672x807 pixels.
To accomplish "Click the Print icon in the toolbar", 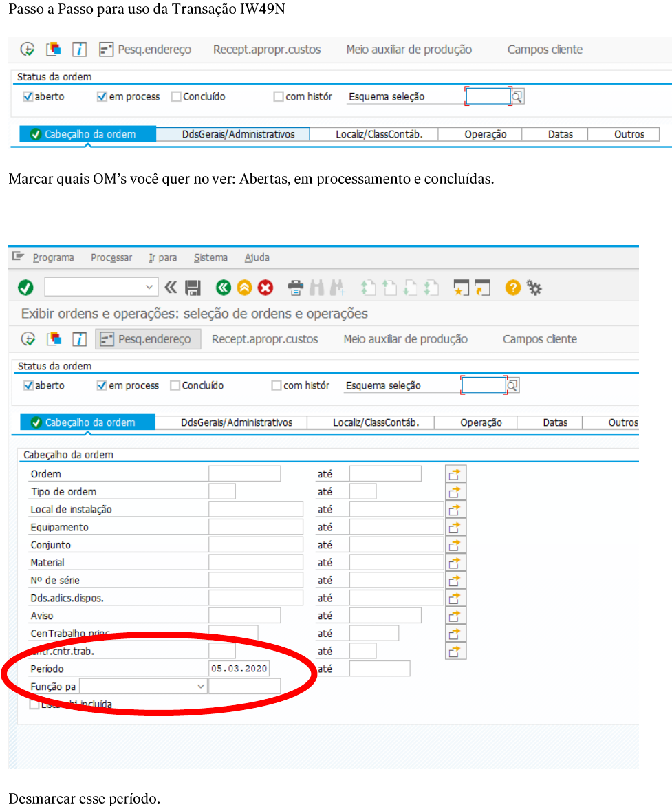I will tap(296, 288).
